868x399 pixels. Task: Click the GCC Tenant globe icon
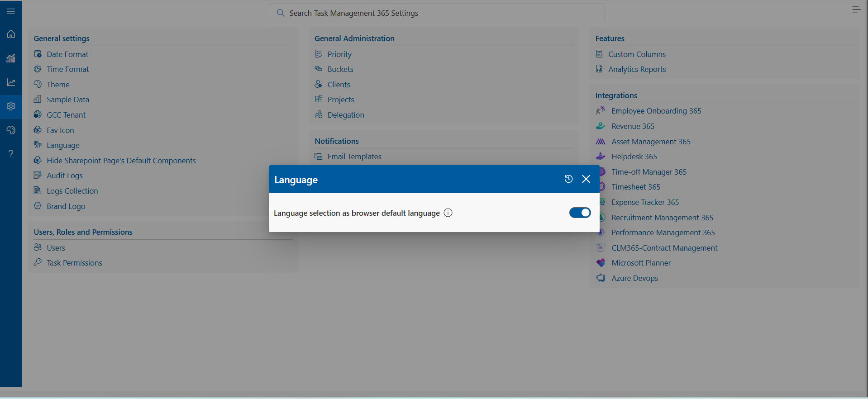(x=38, y=114)
